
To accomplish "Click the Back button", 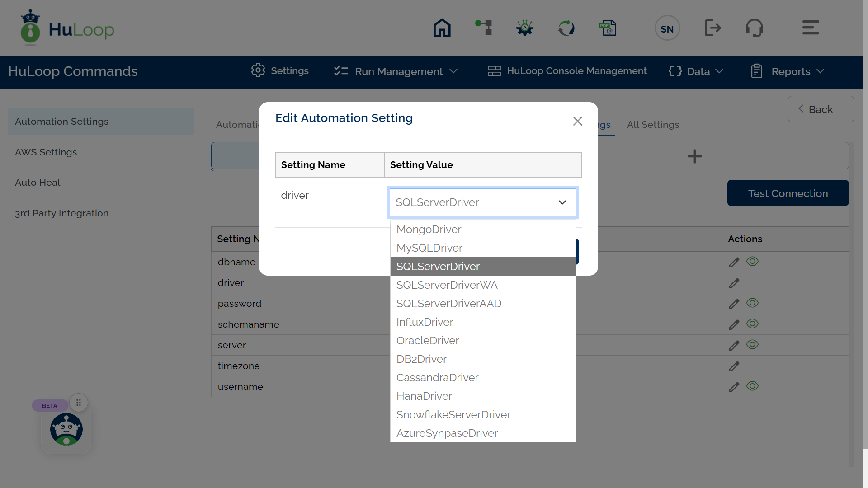I will [x=821, y=109].
